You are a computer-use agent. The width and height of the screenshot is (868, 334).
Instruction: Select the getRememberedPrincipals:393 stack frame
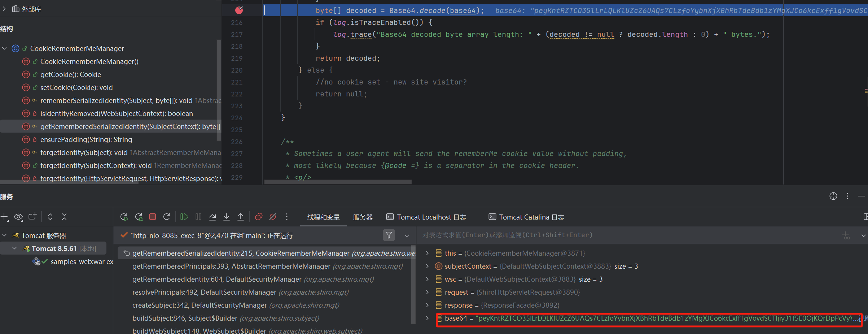click(231, 266)
